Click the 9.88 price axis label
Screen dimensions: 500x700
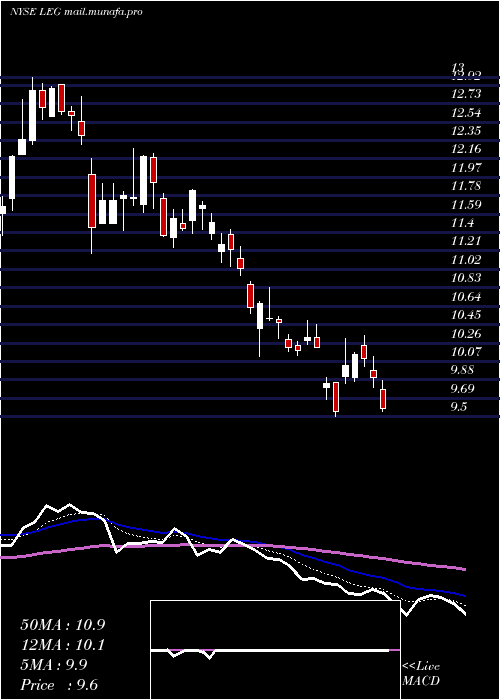click(x=462, y=371)
